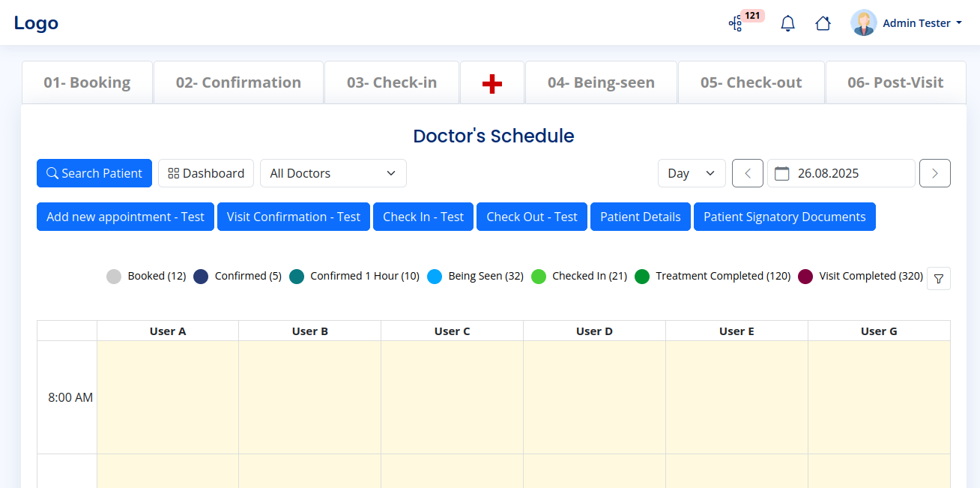Click the Visit Completed maroon status dot

pos(805,277)
